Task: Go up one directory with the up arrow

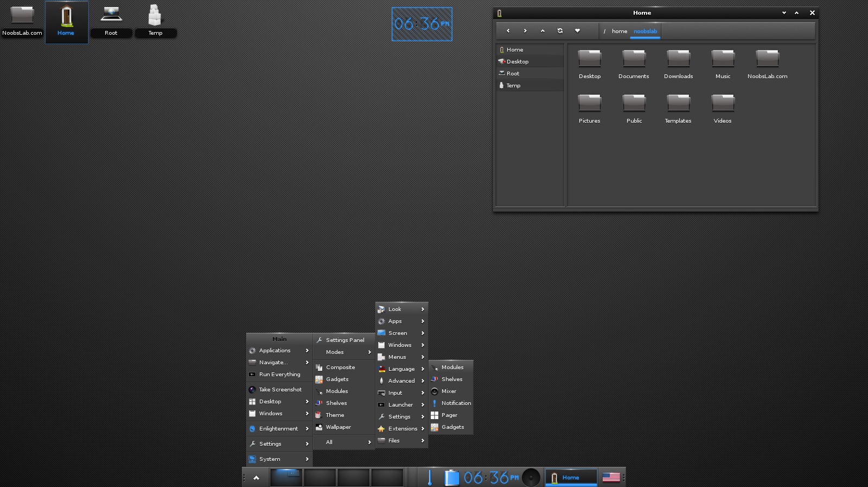Action: [x=542, y=31]
